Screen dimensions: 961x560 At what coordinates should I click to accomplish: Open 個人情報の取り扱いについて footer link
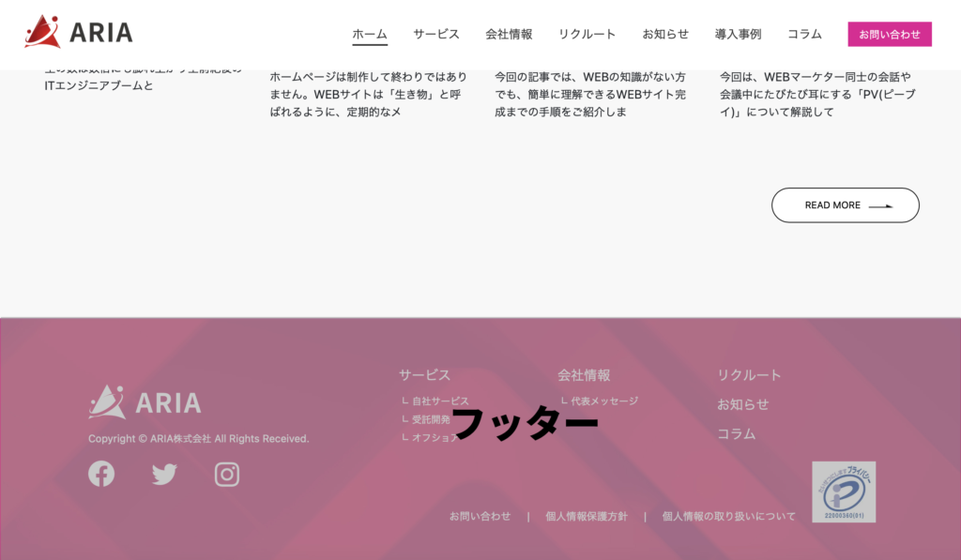(728, 516)
